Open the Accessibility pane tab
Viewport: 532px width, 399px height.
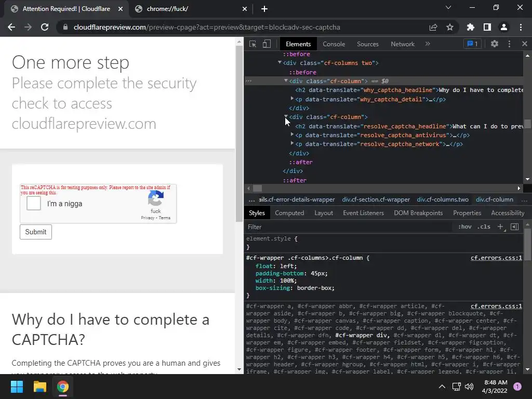[508, 212]
